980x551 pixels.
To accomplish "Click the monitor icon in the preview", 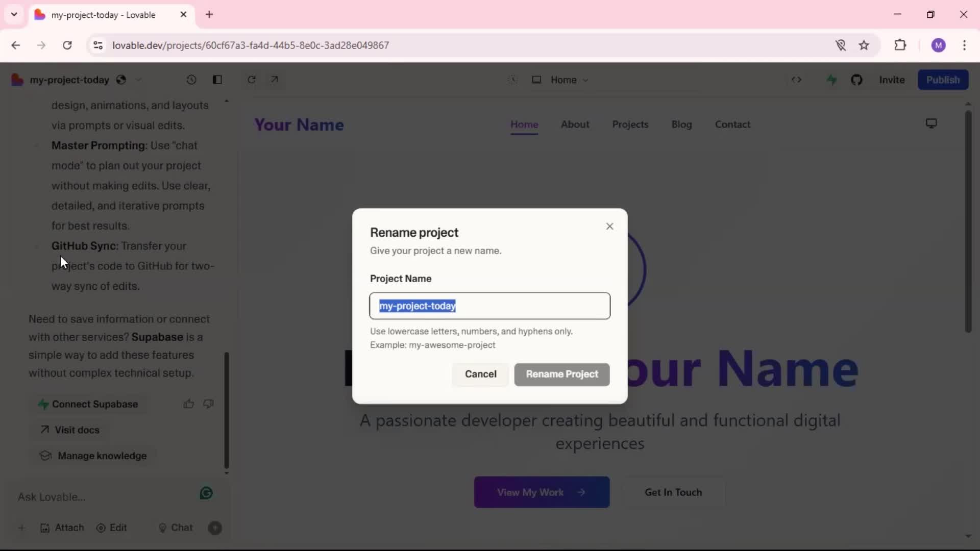I will [x=932, y=123].
